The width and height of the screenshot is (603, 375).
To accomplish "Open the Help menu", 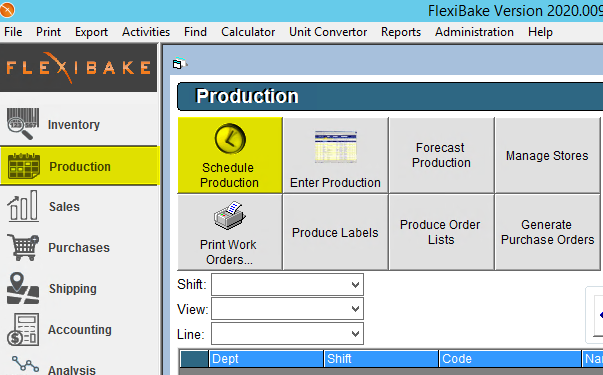I will (x=540, y=32).
